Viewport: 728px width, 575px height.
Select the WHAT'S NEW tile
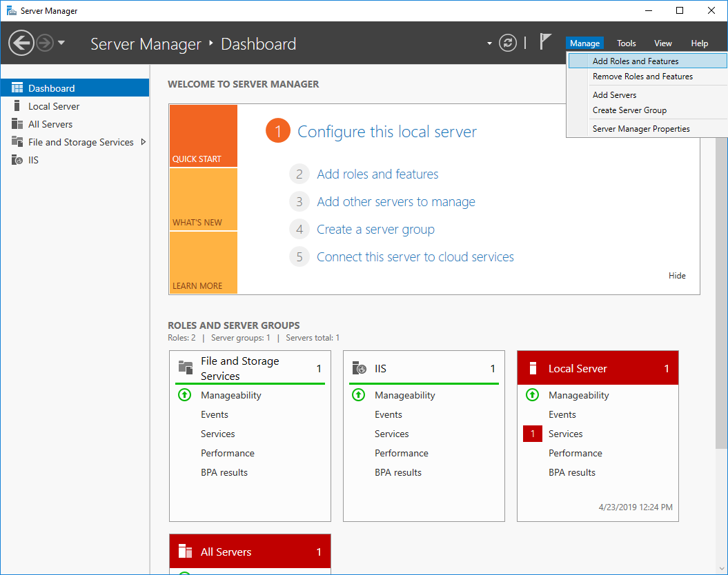tap(204, 199)
